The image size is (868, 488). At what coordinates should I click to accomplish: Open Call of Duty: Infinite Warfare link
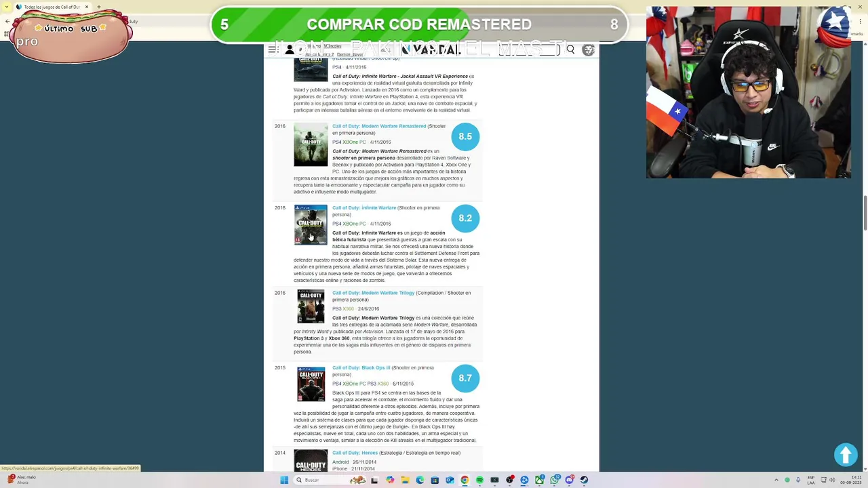[364, 208]
